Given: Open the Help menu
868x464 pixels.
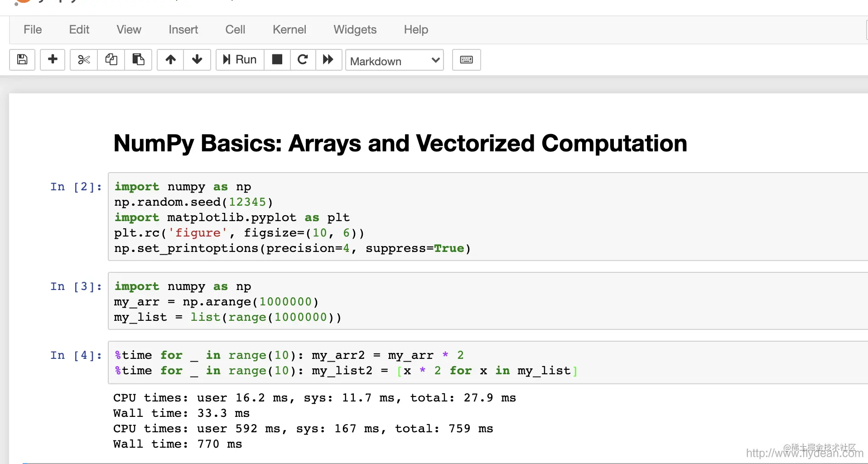Looking at the screenshot, I should [x=416, y=29].
